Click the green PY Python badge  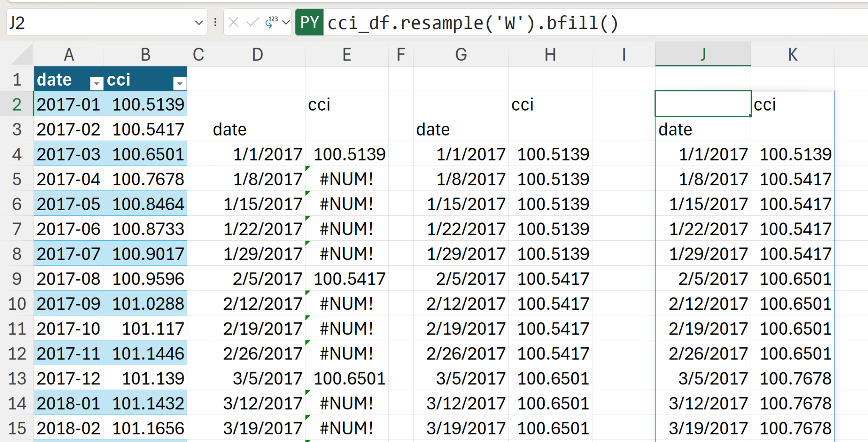point(309,22)
